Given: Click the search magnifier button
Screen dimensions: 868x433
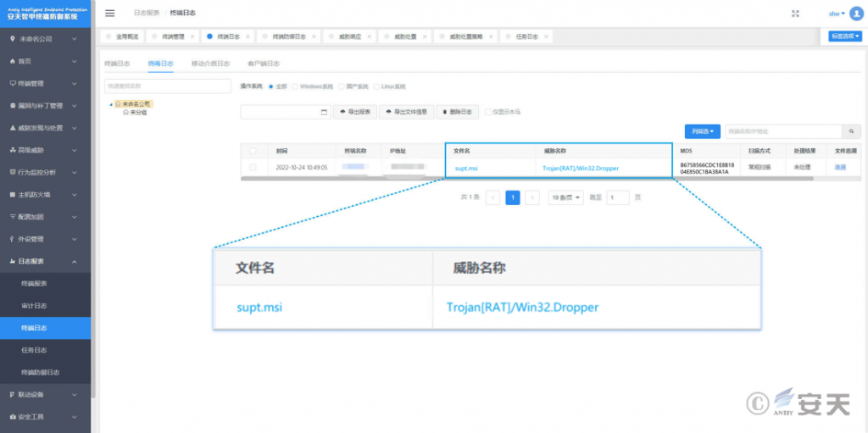Looking at the screenshot, I should (x=851, y=131).
